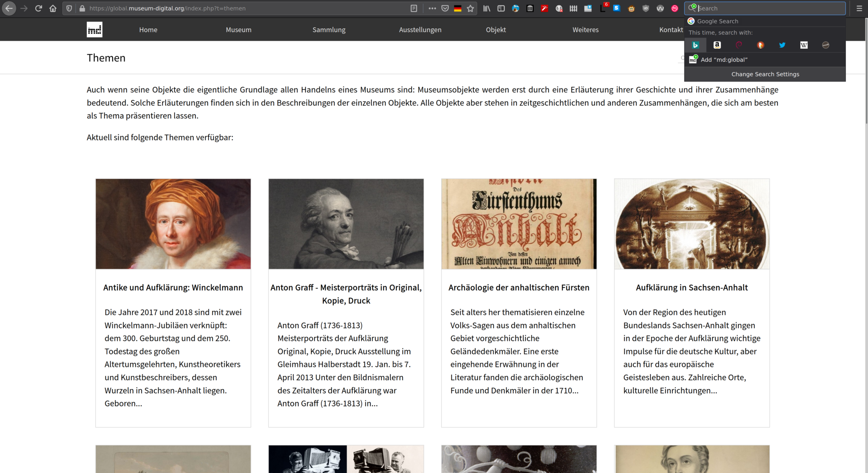Open Archäologie der anhaltischen Fürsten topic

tap(519, 288)
